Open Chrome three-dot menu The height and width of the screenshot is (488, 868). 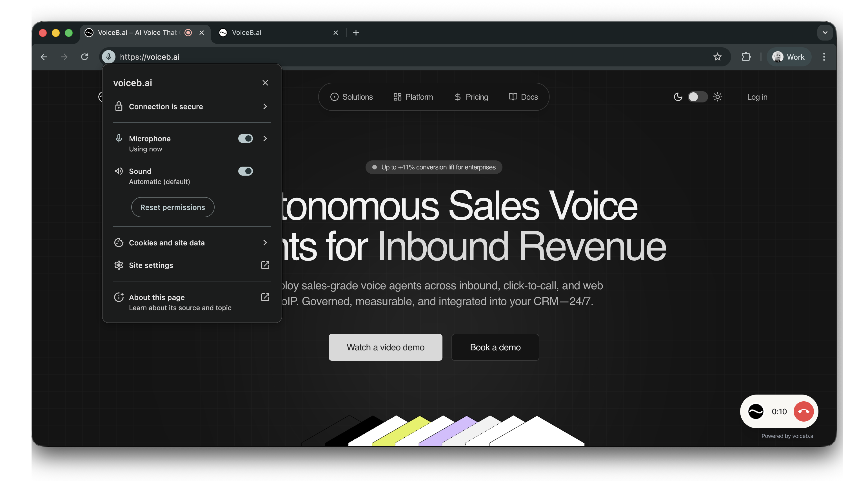click(x=824, y=57)
